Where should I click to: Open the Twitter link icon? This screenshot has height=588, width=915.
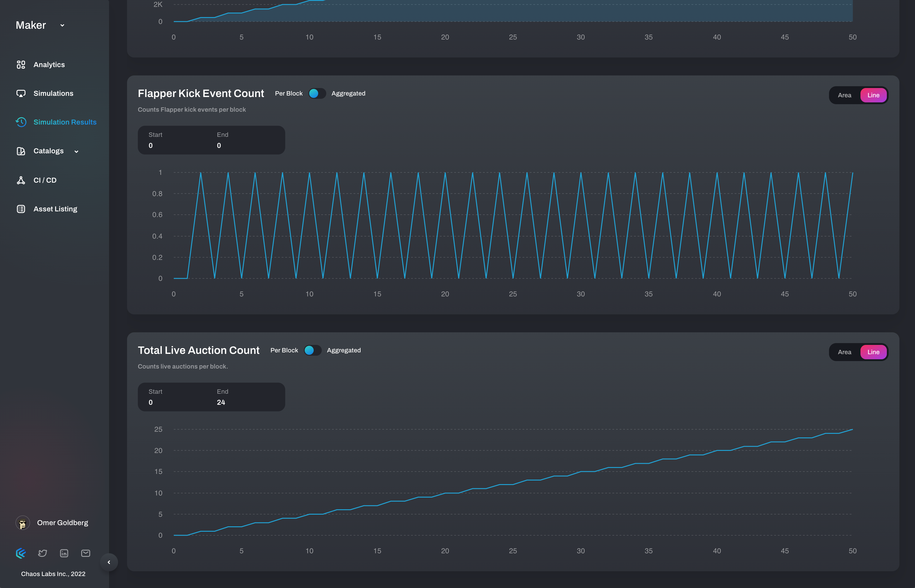43,553
